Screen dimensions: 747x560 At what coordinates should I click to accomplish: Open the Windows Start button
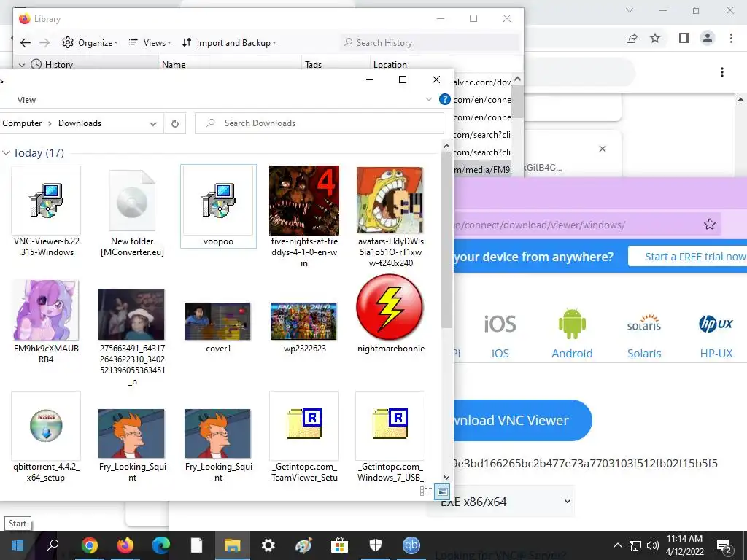click(x=18, y=545)
